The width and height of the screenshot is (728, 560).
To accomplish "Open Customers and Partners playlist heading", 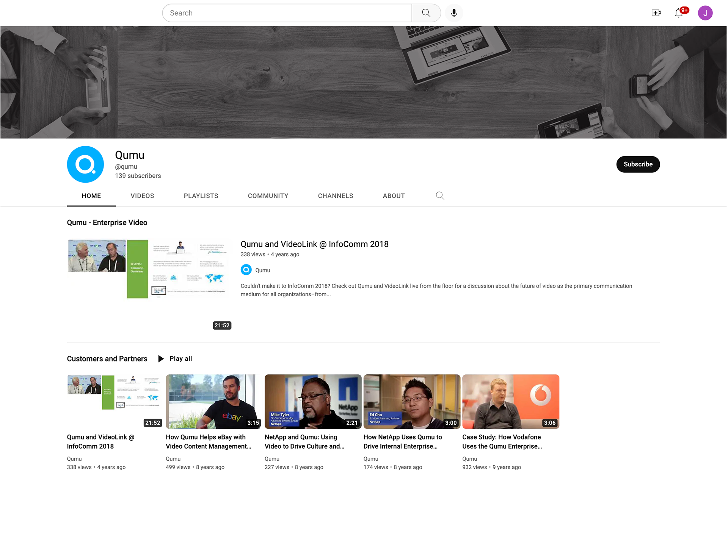I will (107, 359).
